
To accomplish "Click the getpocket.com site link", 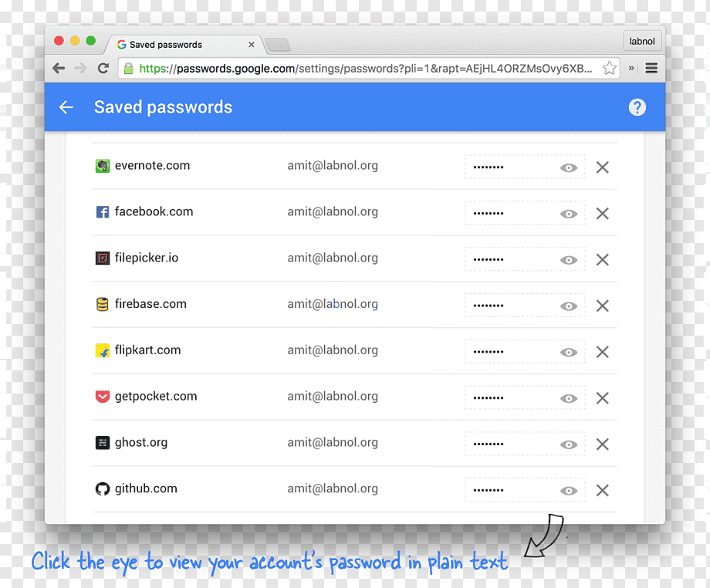I will 156,396.
